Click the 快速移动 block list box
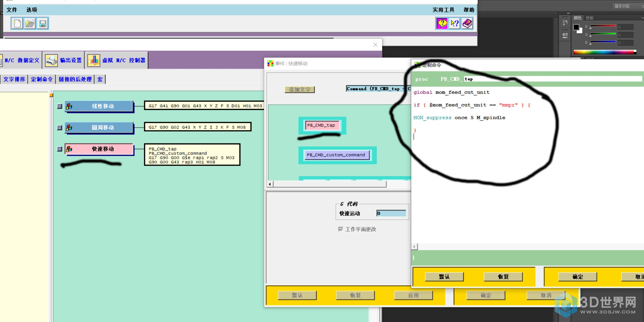 192,155
